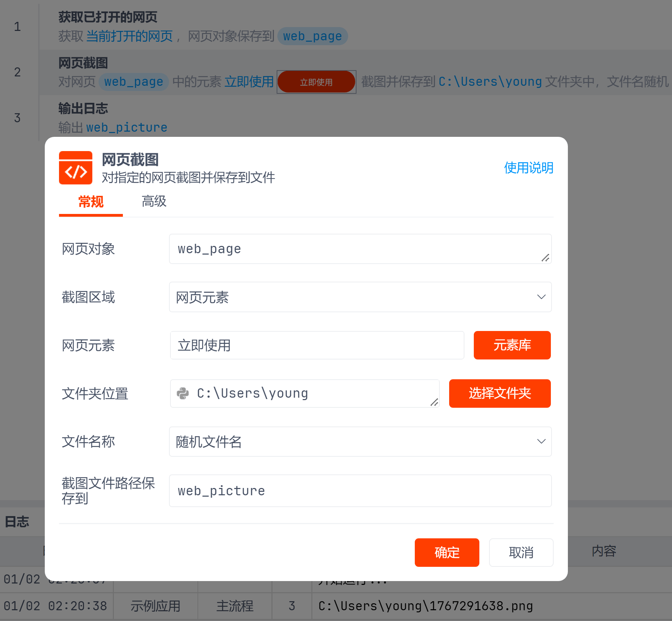Focus the web_picture output variable field

[x=360, y=491]
